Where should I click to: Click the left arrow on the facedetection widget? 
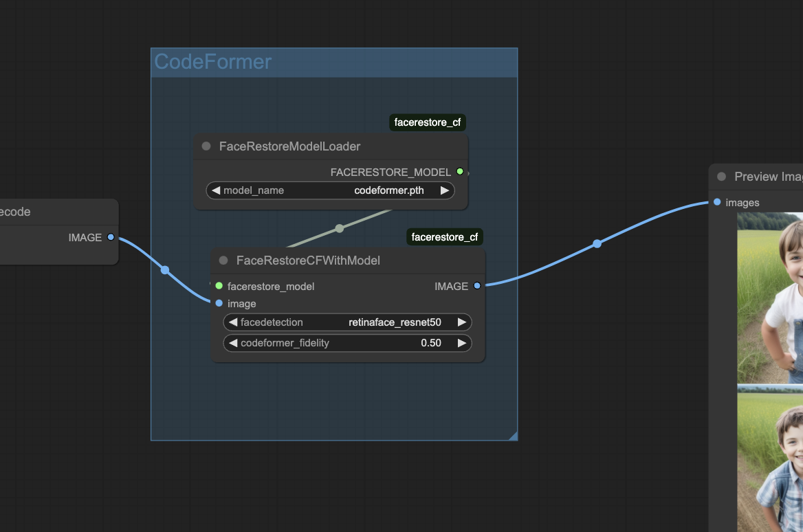(232, 322)
